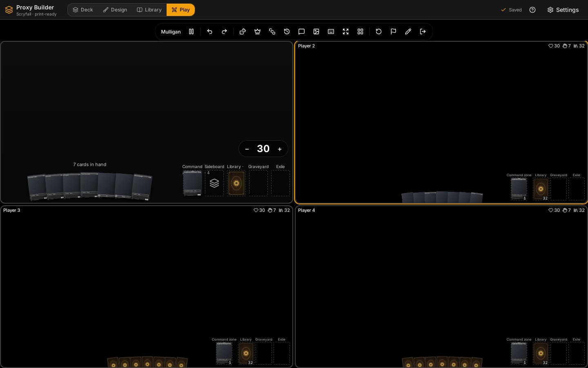Switch layout using the grid icon
Image resolution: width=588 pixels, height=368 pixels.
361,31
